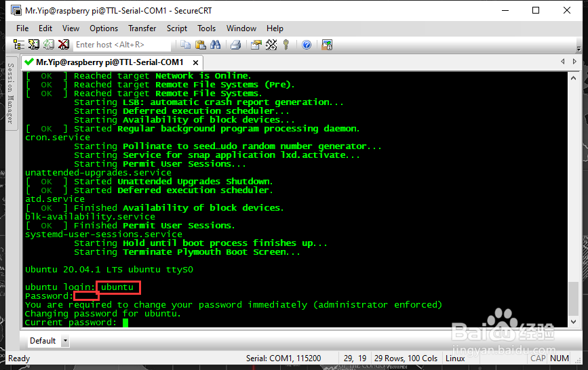The image size is (588, 370).
Task: Click the Keymap Editor tools icon
Action: [271, 45]
